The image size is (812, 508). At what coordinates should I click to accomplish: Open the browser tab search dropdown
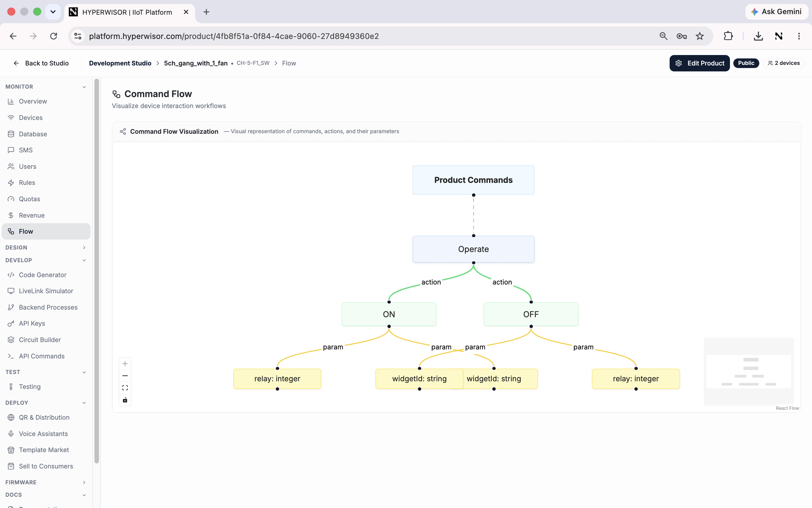pos(53,12)
